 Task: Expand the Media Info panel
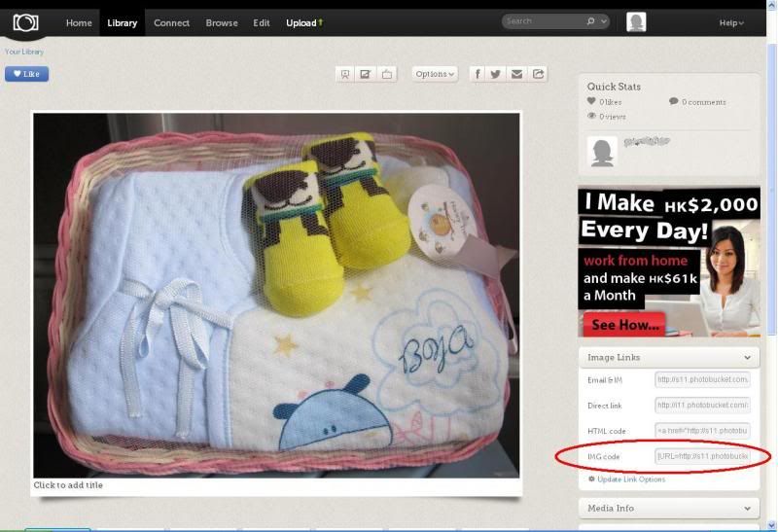747,508
